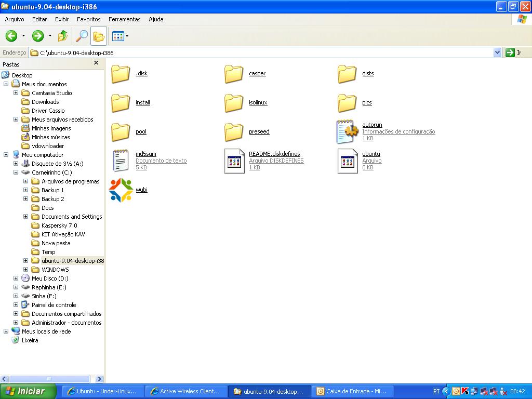Expand hidden tray icons arrow
Image resolution: width=532 pixels, height=399 pixels.
[446, 391]
